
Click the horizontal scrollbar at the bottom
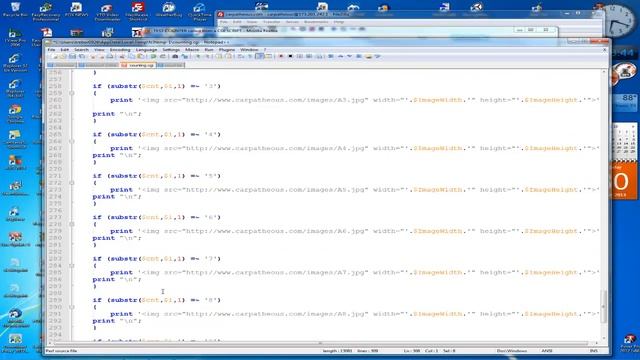tap(320, 343)
